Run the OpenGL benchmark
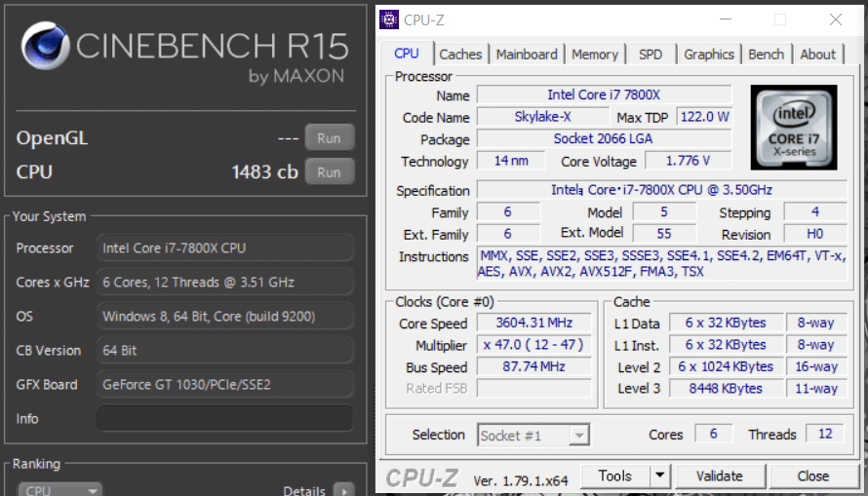The width and height of the screenshot is (868, 496). (329, 138)
